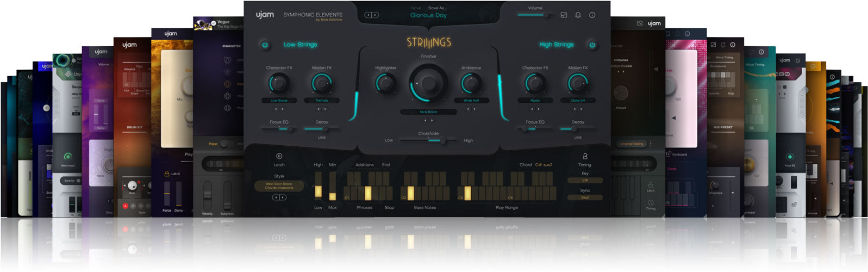Click the Vogue preset thumbnail
868x272 pixels.
[x=204, y=23]
